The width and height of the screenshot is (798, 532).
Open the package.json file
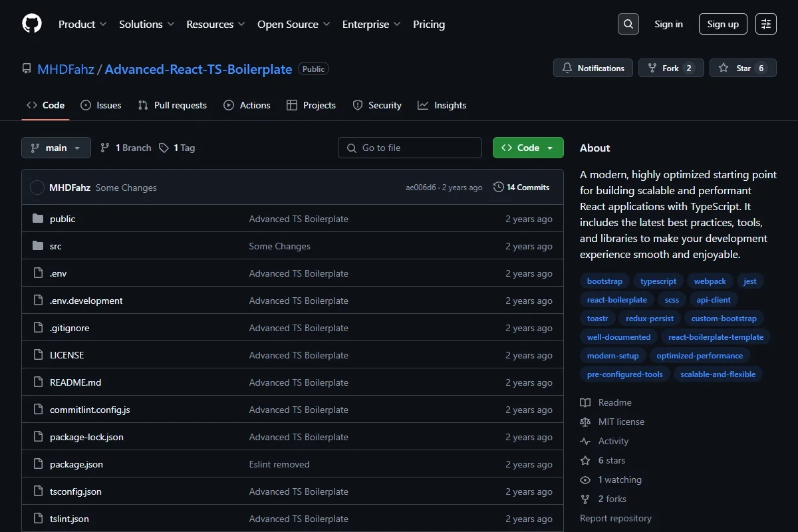point(76,464)
